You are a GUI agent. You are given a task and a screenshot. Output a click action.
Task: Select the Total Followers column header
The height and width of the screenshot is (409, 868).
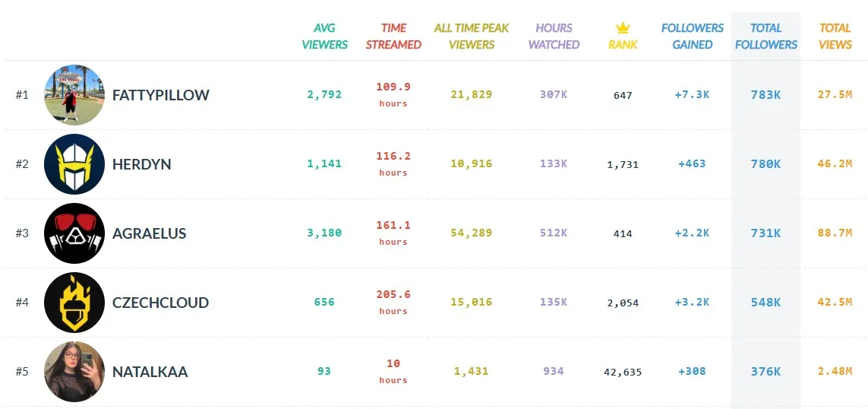(765, 36)
